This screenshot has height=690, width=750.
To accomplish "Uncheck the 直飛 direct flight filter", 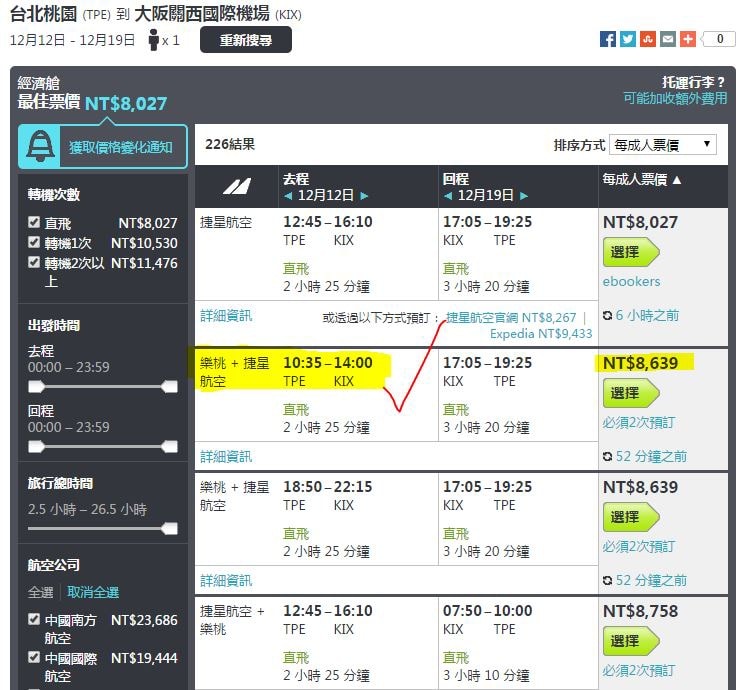I will (x=35, y=223).
